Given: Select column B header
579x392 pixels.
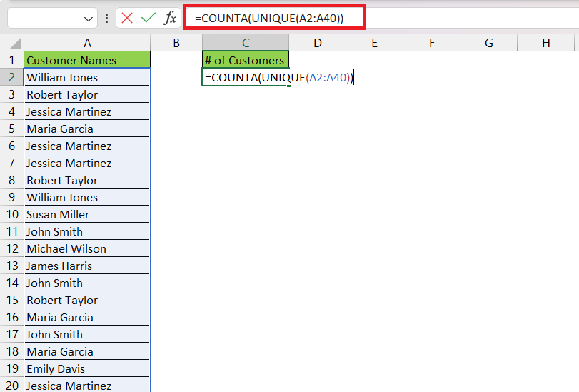Looking at the screenshot, I should point(176,43).
